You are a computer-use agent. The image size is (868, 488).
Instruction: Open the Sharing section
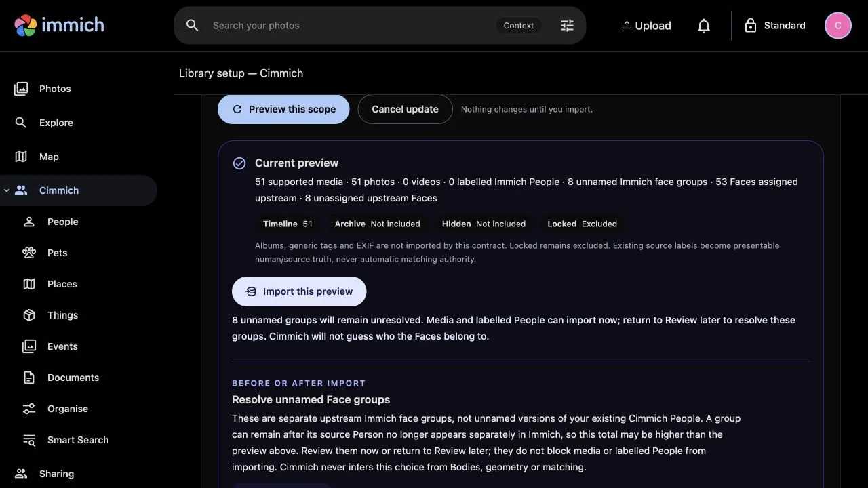(x=79, y=474)
